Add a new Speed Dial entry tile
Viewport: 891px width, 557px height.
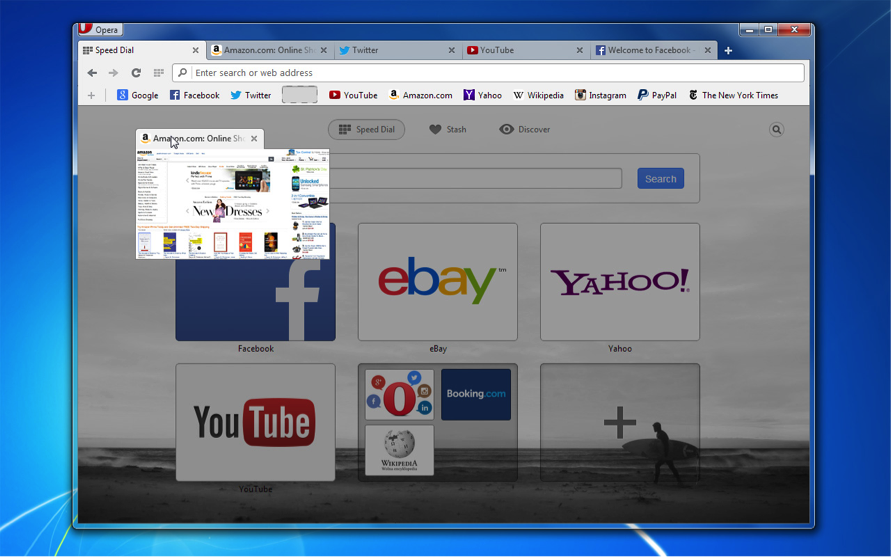click(620, 422)
